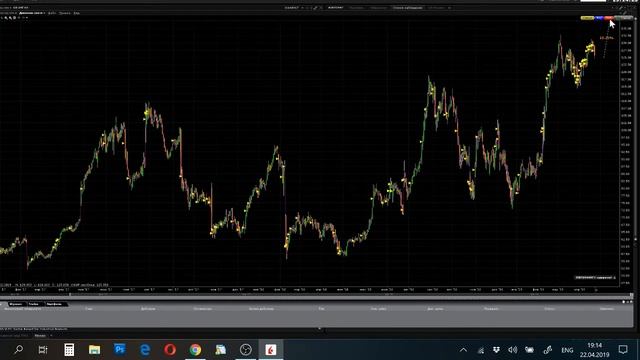
Task: Switch the ENG input language indicator
Action: click(x=567, y=350)
